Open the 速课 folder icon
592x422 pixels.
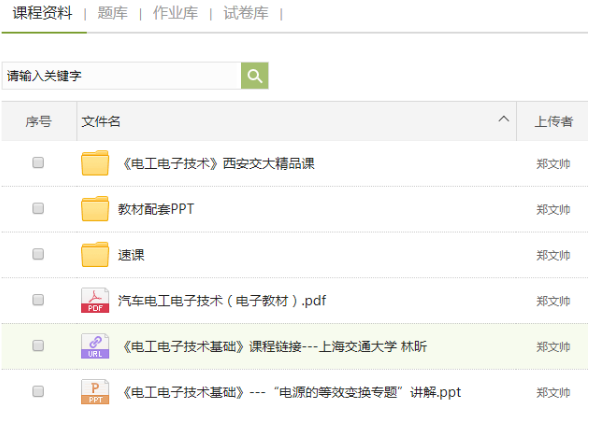pos(95,254)
